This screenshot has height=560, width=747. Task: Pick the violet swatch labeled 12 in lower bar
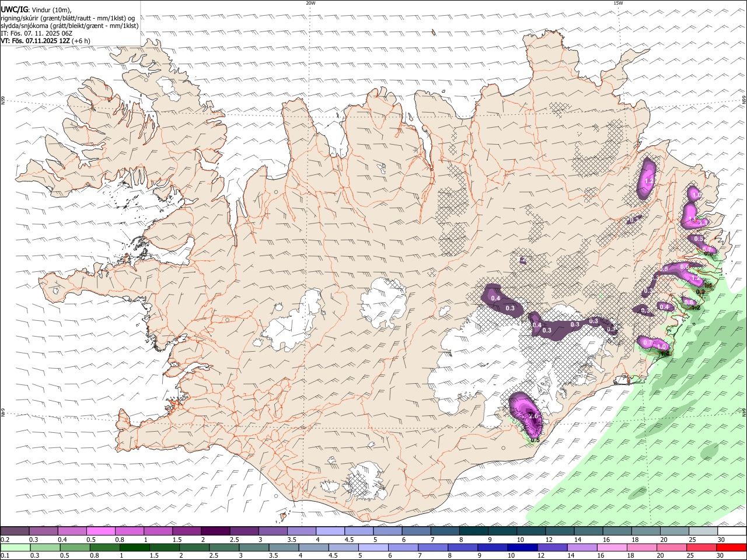(x=553, y=548)
